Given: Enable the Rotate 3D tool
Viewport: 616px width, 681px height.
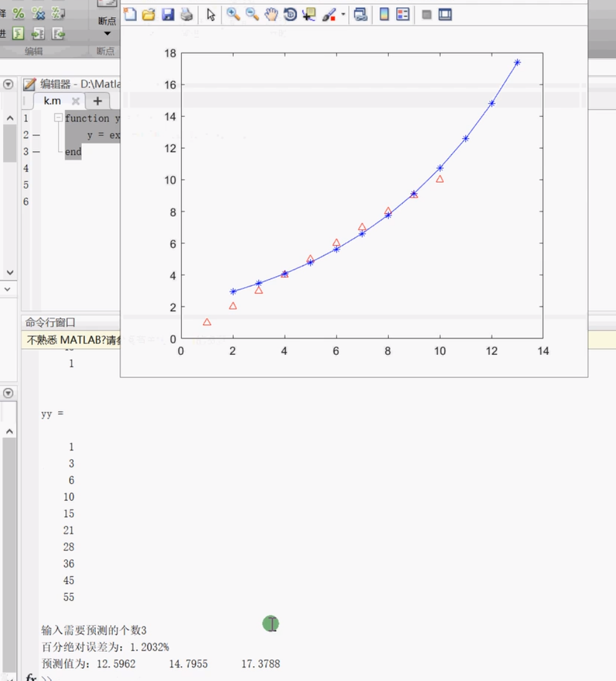Looking at the screenshot, I should pos(290,14).
